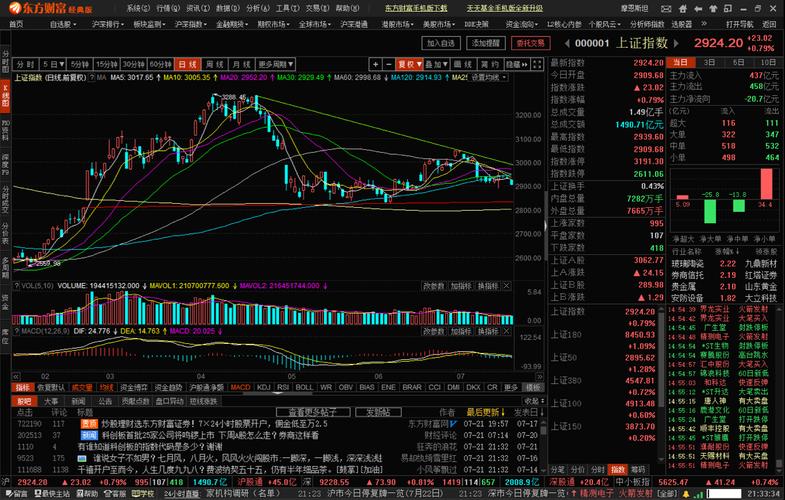Close the VOL indicator panel

point(507,286)
